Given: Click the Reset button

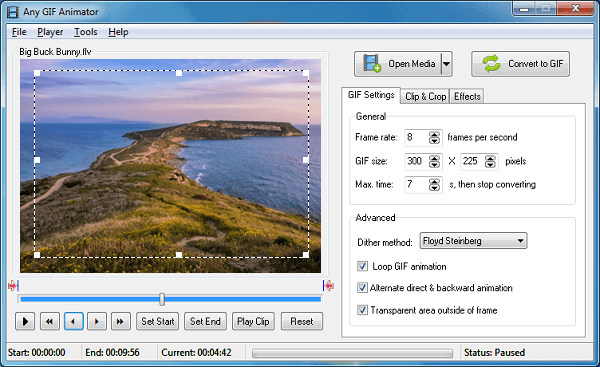Looking at the screenshot, I should [x=302, y=321].
